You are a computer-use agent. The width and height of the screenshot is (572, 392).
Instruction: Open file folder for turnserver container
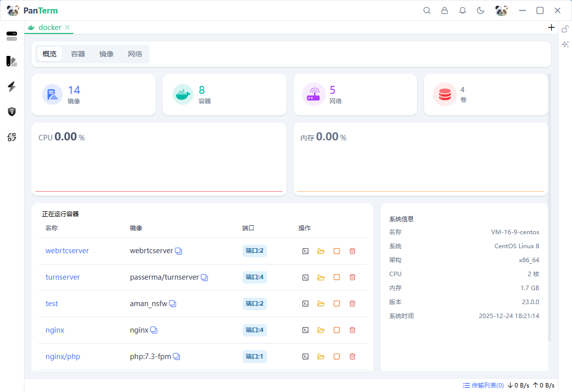tap(321, 278)
